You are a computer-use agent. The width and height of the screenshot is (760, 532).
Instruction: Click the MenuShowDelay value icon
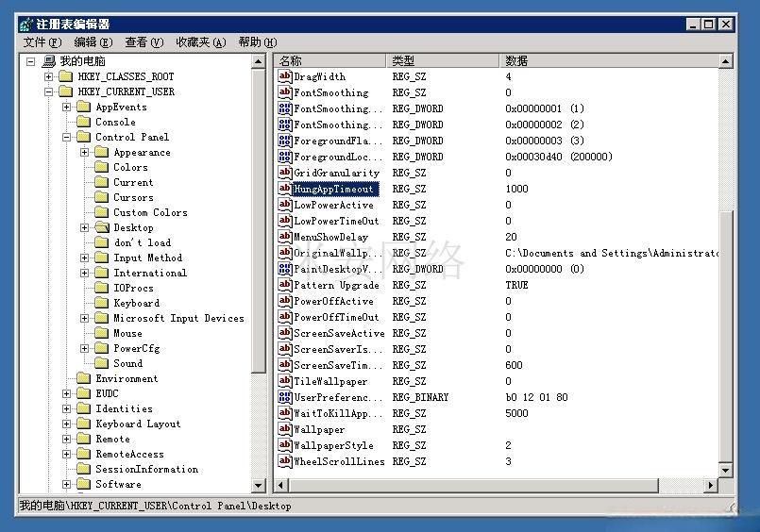285,237
